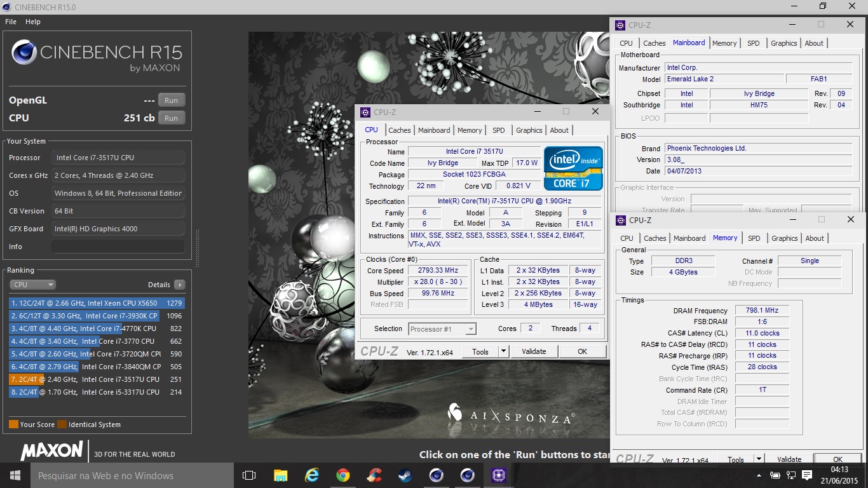Click the title icon of the CPU-Z Memory window
The height and width of the screenshot is (488, 868).
tap(620, 220)
